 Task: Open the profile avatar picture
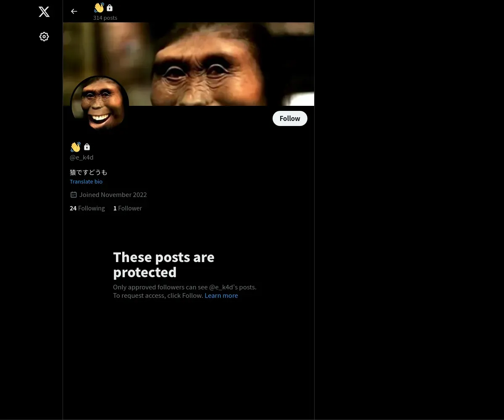100,105
